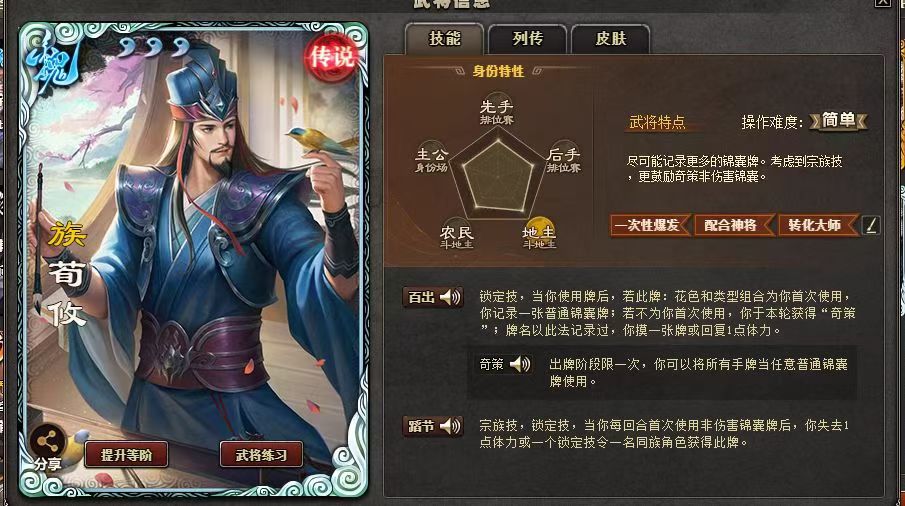Select the 先手 排位赛 role node
The image size is (905, 506).
pyautogui.click(x=496, y=108)
